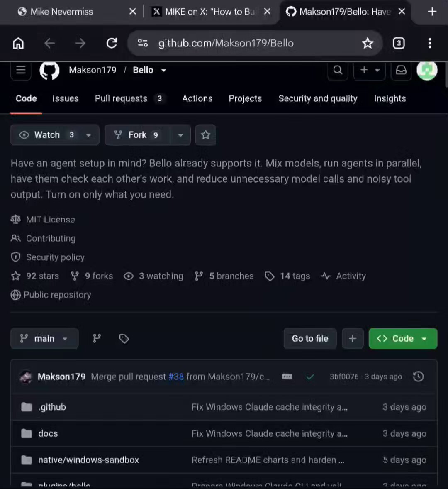Open the GitHub hamburger navigation menu
Viewport: 448px width, 489px height.
pyautogui.click(x=21, y=70)
